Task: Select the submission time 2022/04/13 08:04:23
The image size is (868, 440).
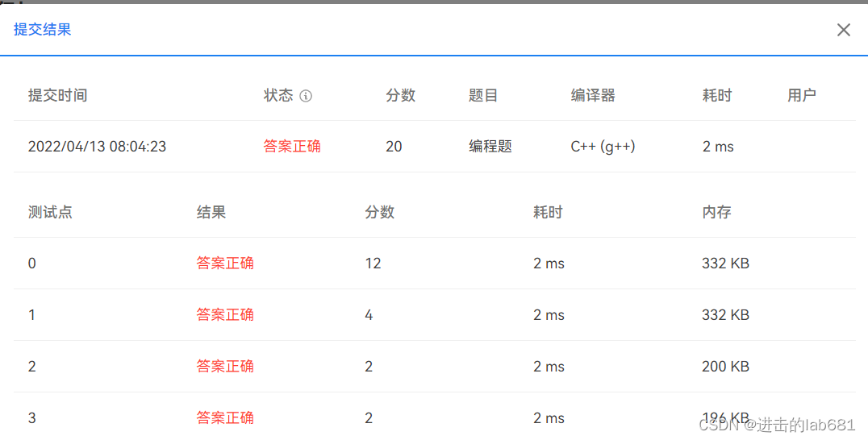Action: click(x=97, y=147)
